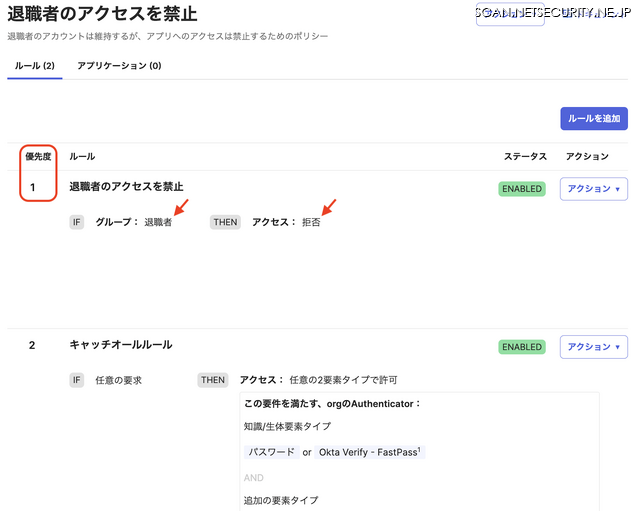Open the アプリケーション (0) tab

(119, 66)
